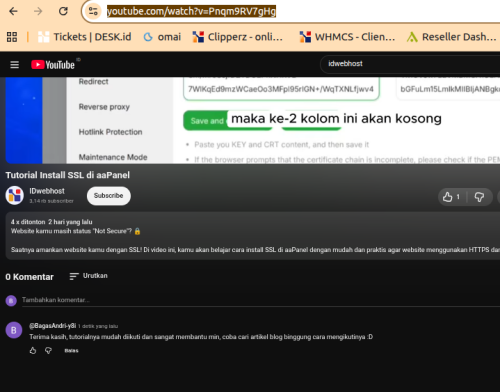Open the Reseller Dash bookmark
500x392 pixels.
pyautogui.click(x=451, y=37)
